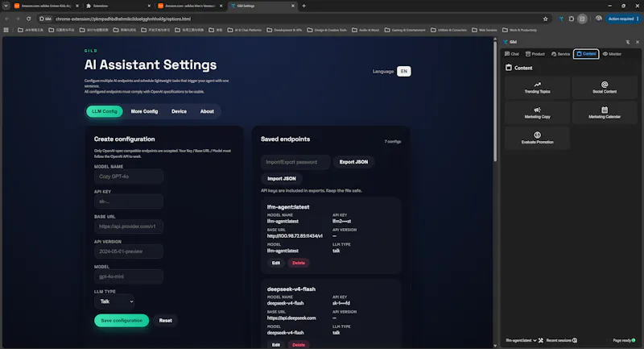Open the Web Services bookmark folder
The image size is (644, 349).
tap(485, 30)
